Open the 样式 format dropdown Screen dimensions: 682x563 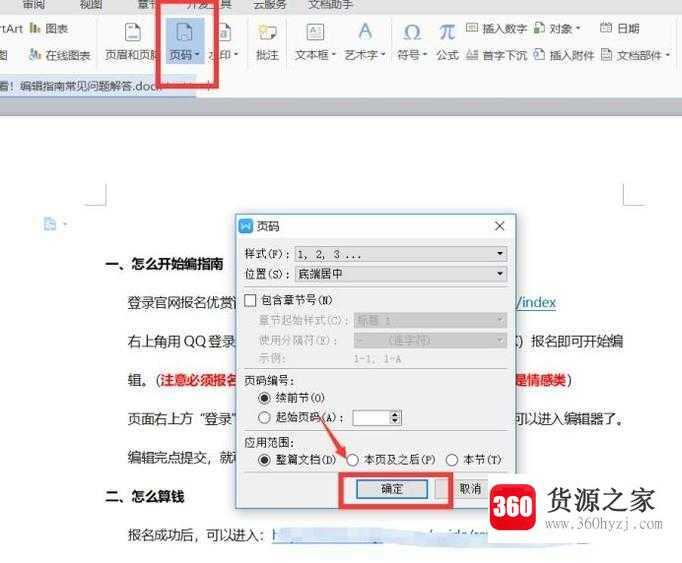[401, 254]
